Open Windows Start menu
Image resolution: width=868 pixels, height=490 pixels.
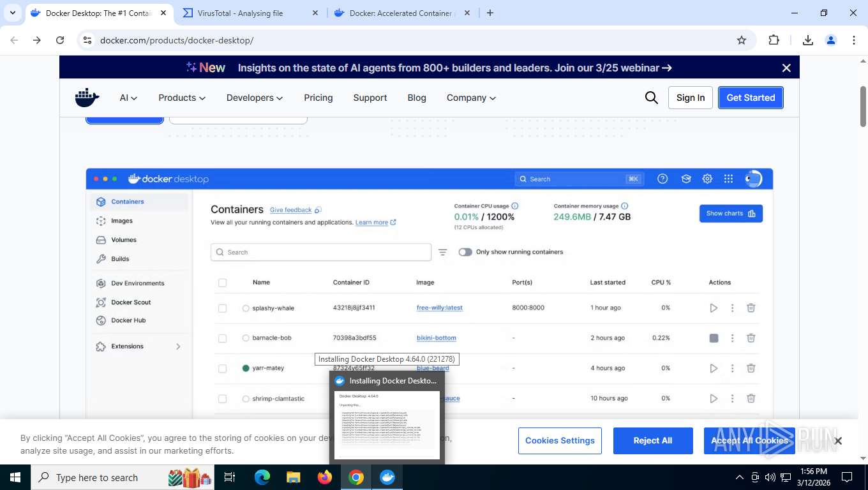15,477
